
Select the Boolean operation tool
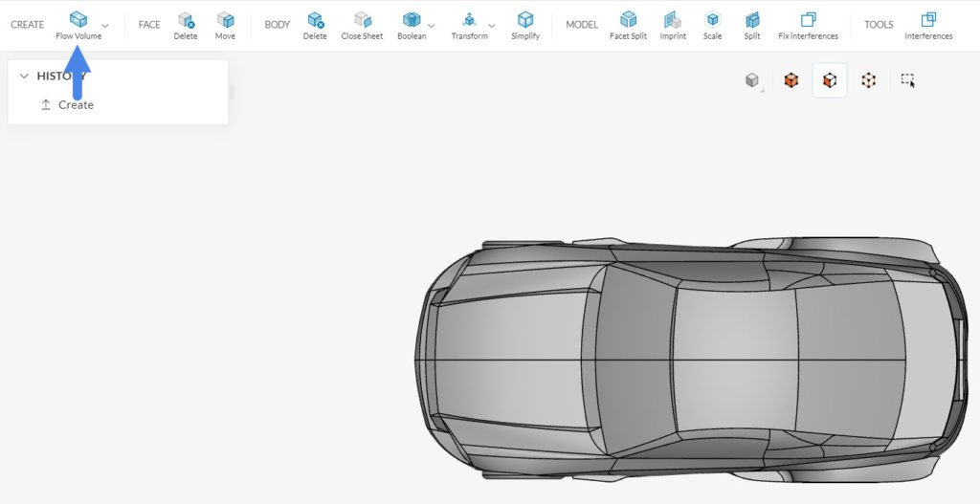coord(412,26)
